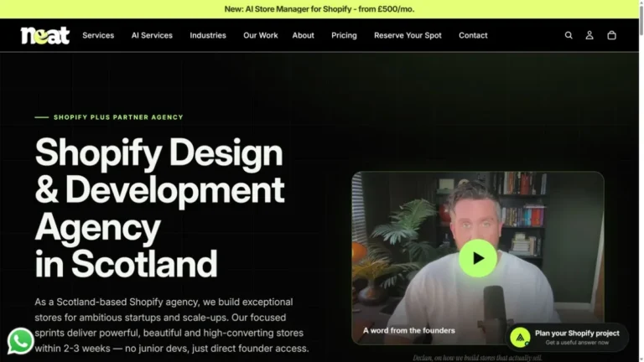Go to Our Work page
The height and width of the screenshot is (362, 644).
tap(261, 35)
